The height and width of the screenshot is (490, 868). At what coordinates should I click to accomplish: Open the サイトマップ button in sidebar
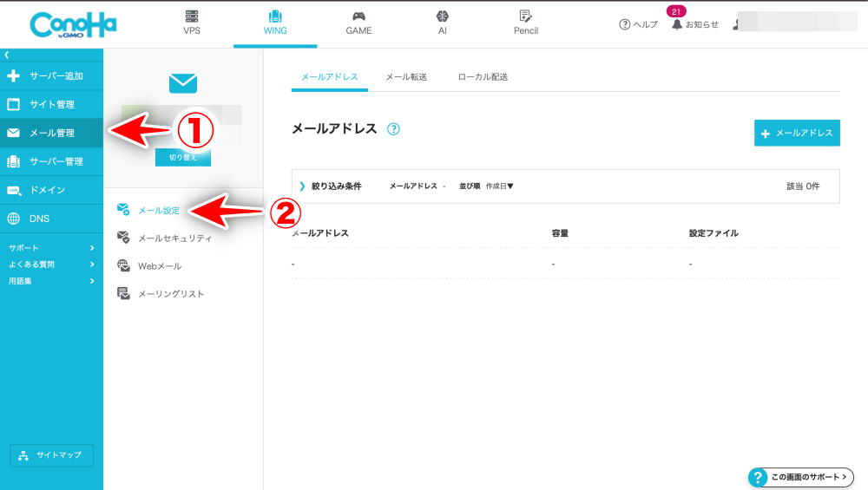tap(51, 455)
